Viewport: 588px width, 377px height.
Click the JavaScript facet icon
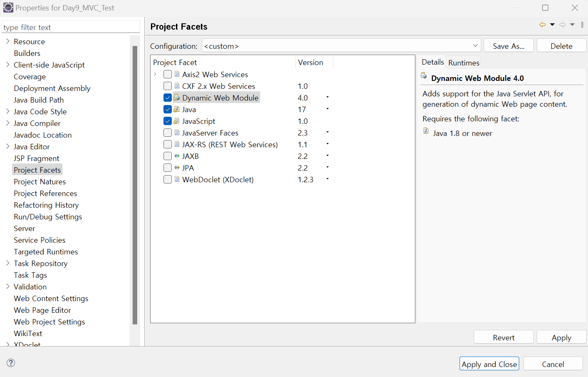177,121
